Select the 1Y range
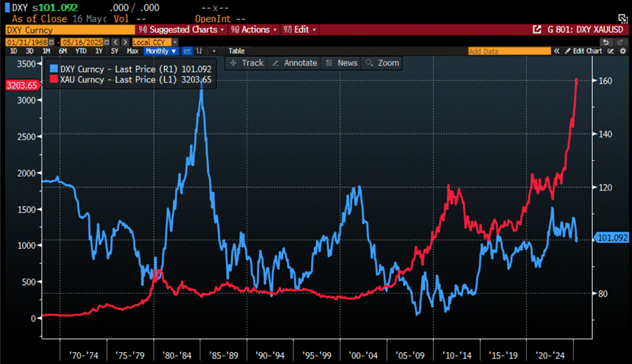This screenshot has height=364, width=632. (x=99, y=51)
